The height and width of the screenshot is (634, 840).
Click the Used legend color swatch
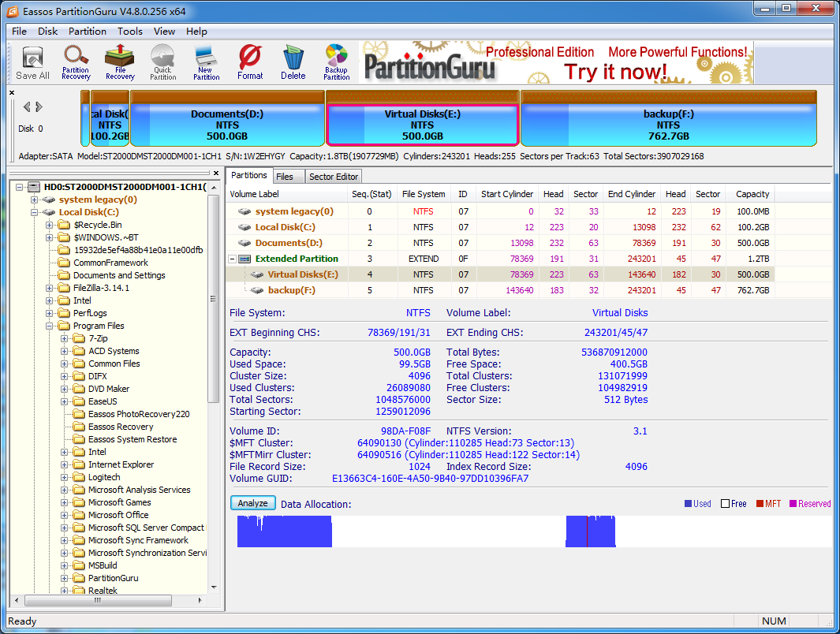688,504
